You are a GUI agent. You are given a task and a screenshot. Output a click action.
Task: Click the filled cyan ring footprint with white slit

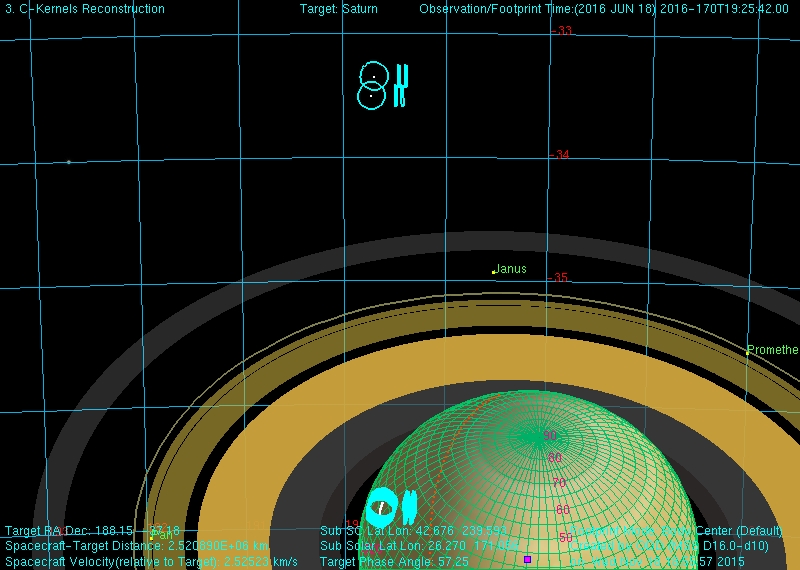381,507
